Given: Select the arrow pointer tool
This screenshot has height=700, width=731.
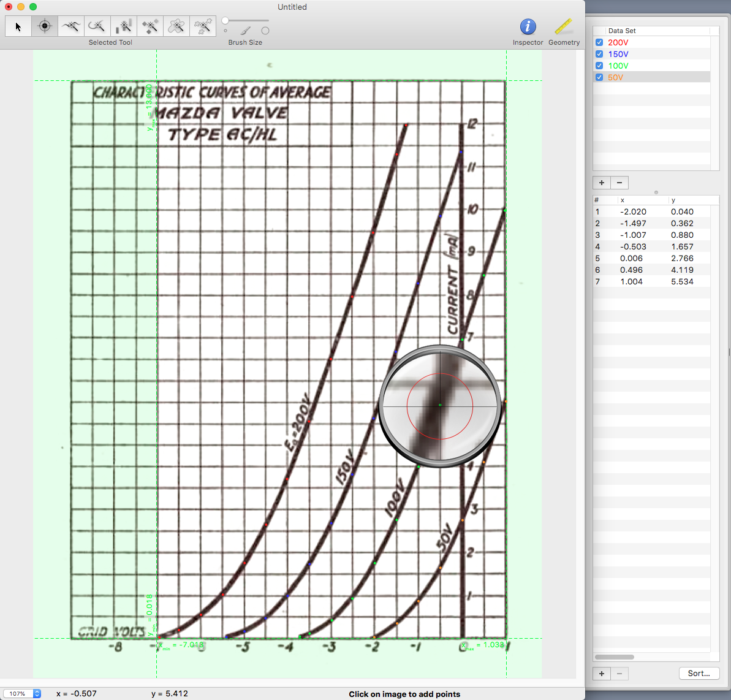Looking at the screenshot, I should click(x=18, y=26).
